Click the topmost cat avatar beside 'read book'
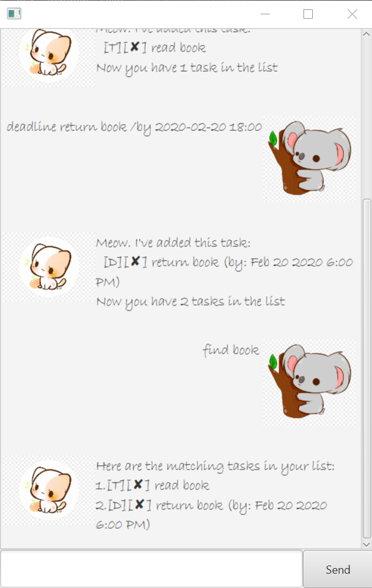This screenshot has height=588, width=372. click(48, 56)
